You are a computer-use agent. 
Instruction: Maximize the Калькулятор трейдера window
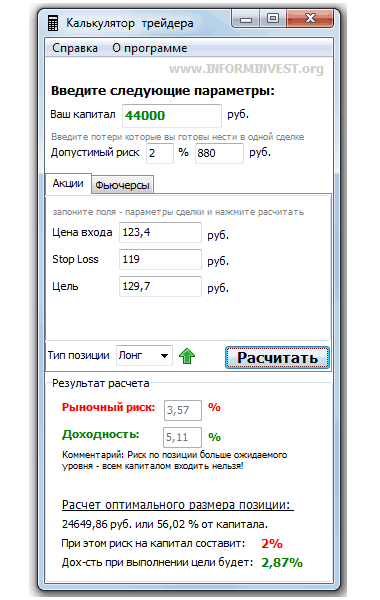(273, 18)
